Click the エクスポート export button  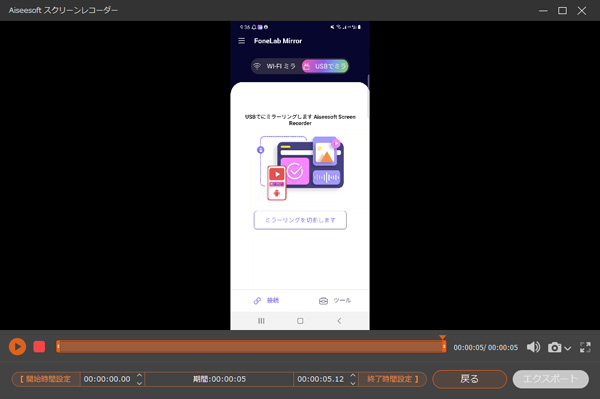click(x=550, y=379)
